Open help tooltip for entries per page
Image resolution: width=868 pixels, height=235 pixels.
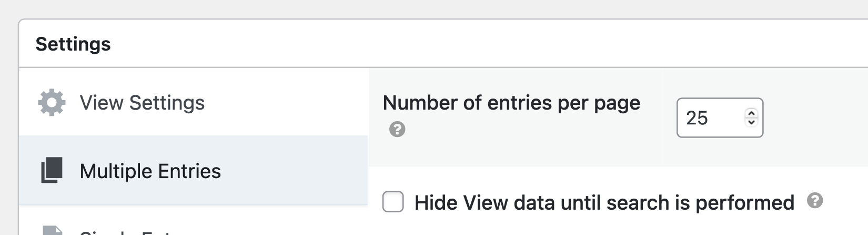point(397,129)
